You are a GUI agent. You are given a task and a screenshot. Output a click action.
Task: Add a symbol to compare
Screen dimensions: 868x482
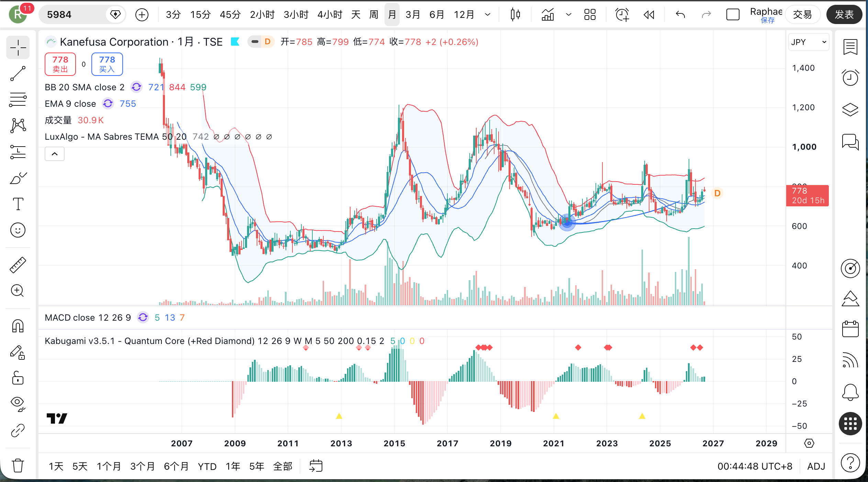[x=142, y=14]
